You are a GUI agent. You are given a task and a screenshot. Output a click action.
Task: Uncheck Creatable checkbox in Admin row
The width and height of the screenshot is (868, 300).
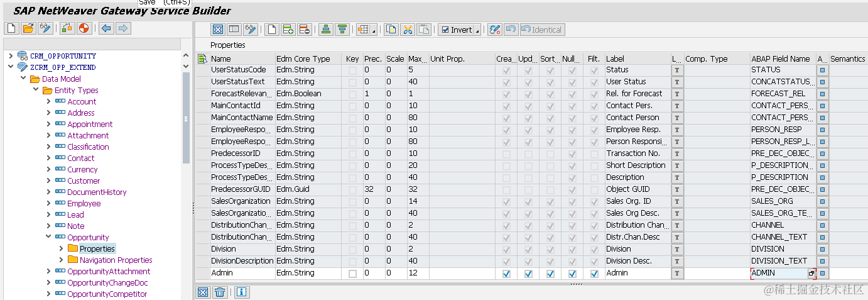tap(506, 274)
